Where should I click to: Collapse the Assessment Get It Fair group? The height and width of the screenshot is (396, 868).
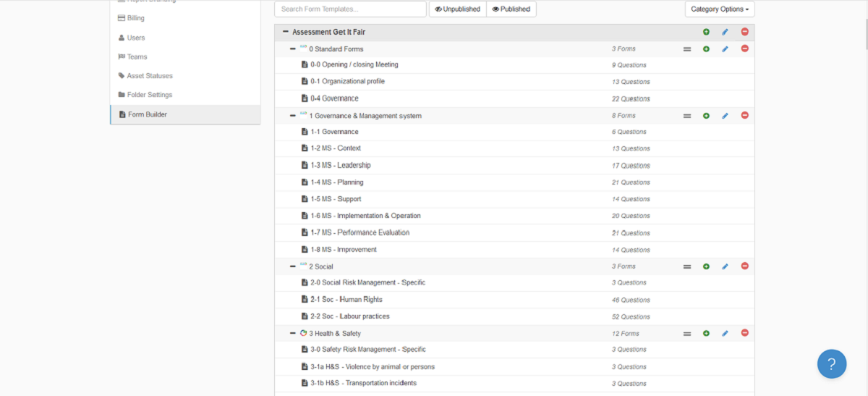coord(285,32)
